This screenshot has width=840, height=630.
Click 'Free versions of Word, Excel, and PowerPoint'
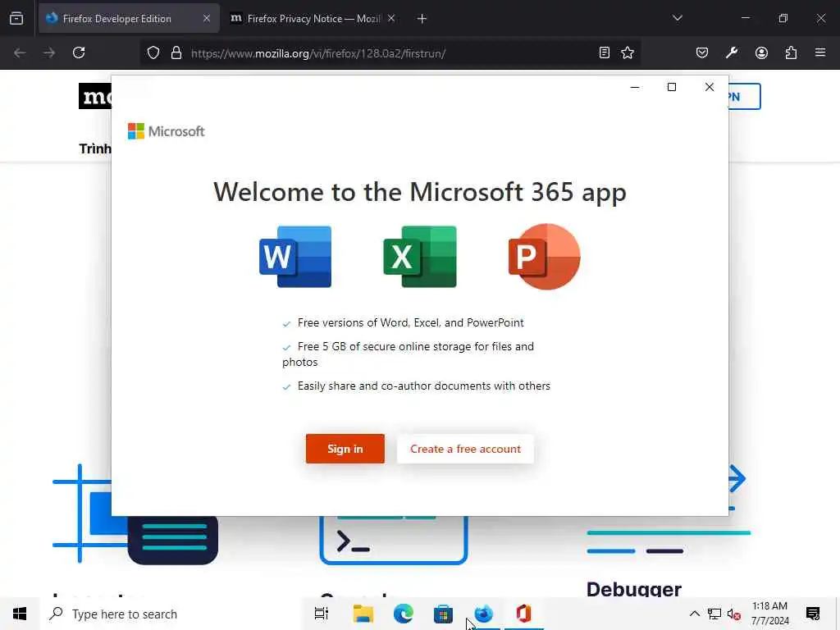point(410,322)
